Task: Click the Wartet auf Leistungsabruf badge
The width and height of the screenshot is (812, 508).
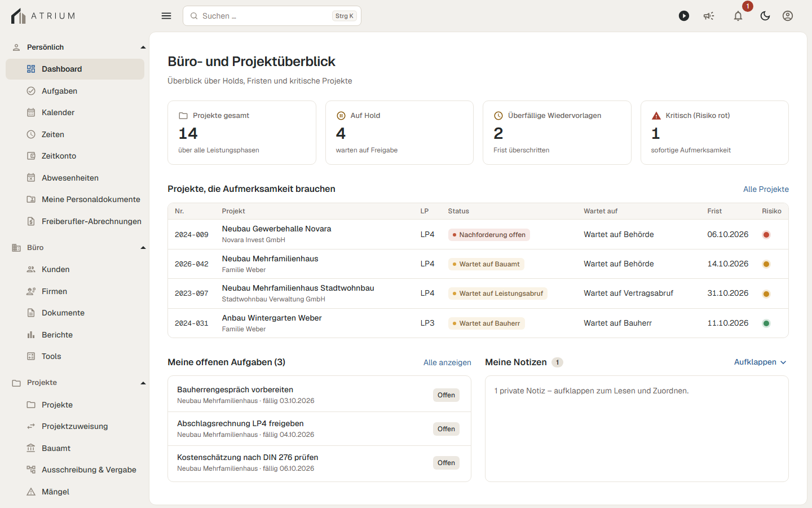Action: [498, 294]
